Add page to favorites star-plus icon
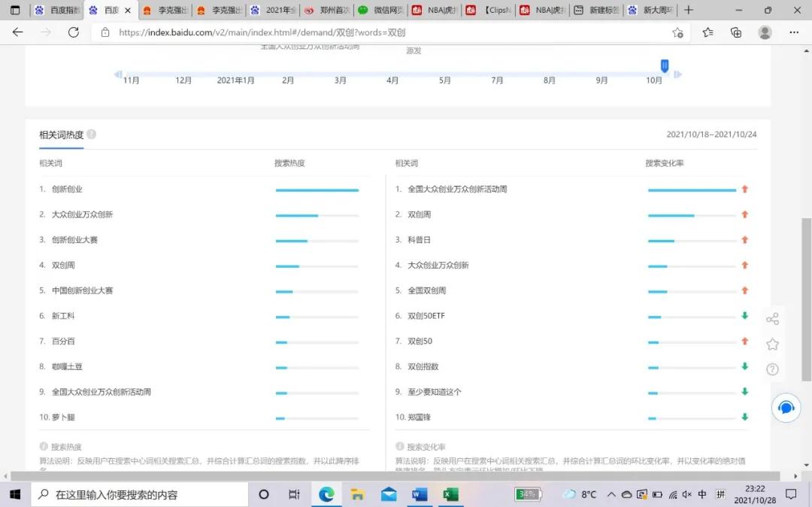This screenshot has height=507, width=812. pos(677,32)
